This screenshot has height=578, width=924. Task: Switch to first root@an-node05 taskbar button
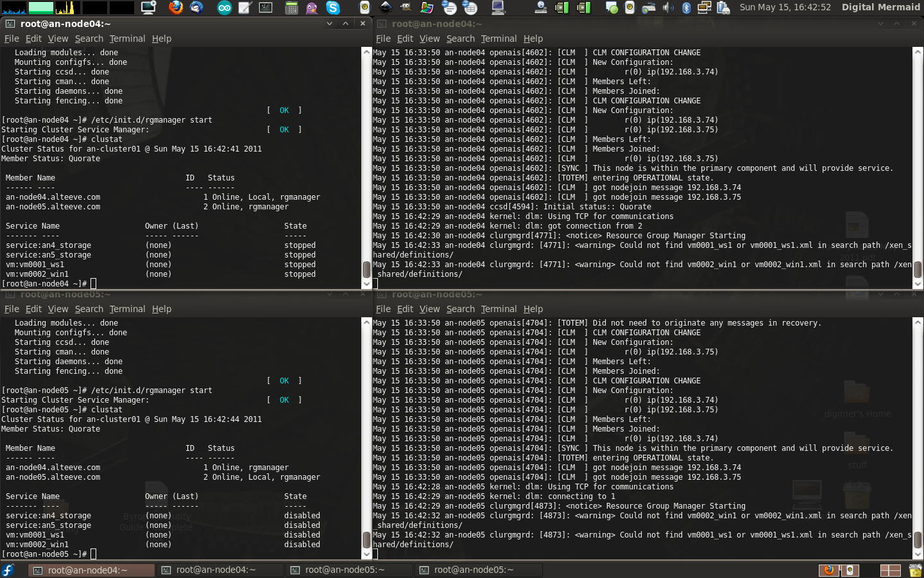coord(350,570)
